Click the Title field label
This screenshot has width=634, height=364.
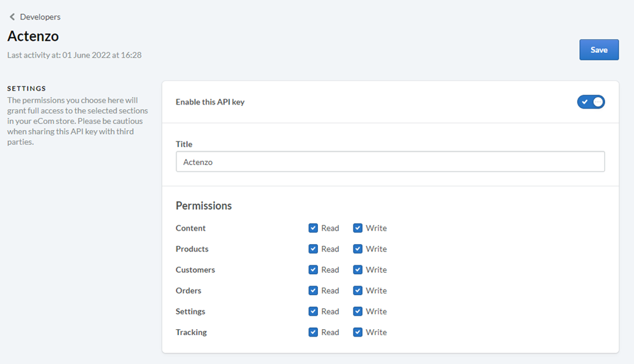coord(184,144)
